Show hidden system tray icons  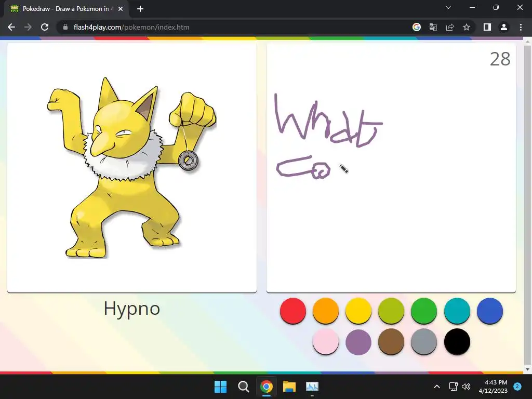(437, 387)
